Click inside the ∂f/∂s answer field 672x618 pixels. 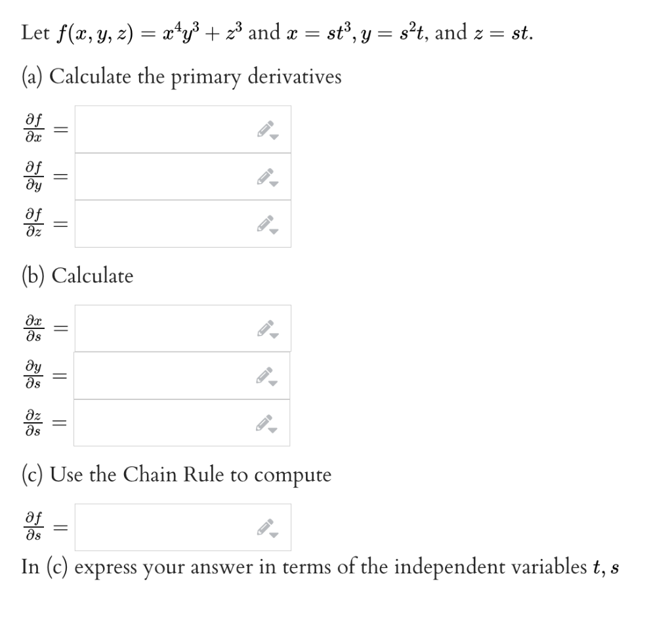pyautogui.click(x=164, y=526)
